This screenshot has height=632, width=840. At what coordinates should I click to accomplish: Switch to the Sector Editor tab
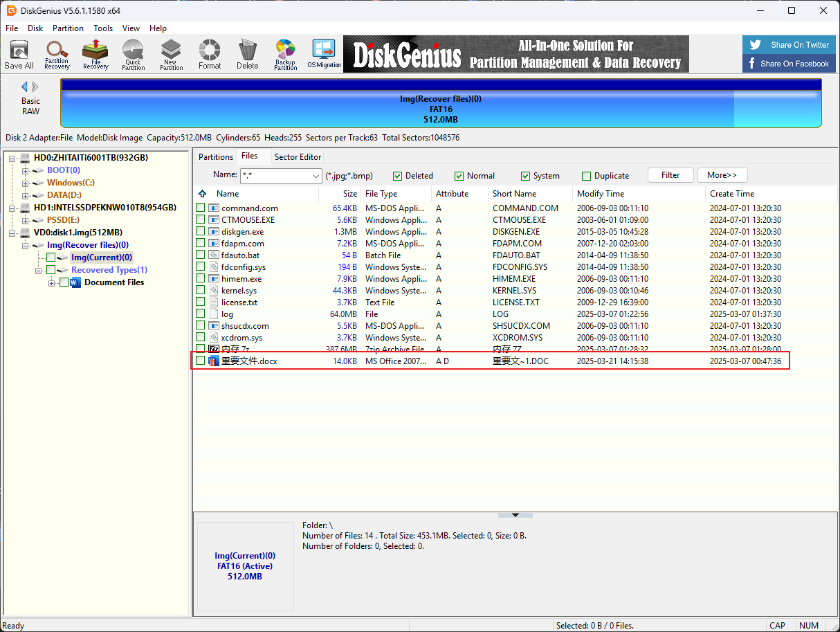coord(298,157)
